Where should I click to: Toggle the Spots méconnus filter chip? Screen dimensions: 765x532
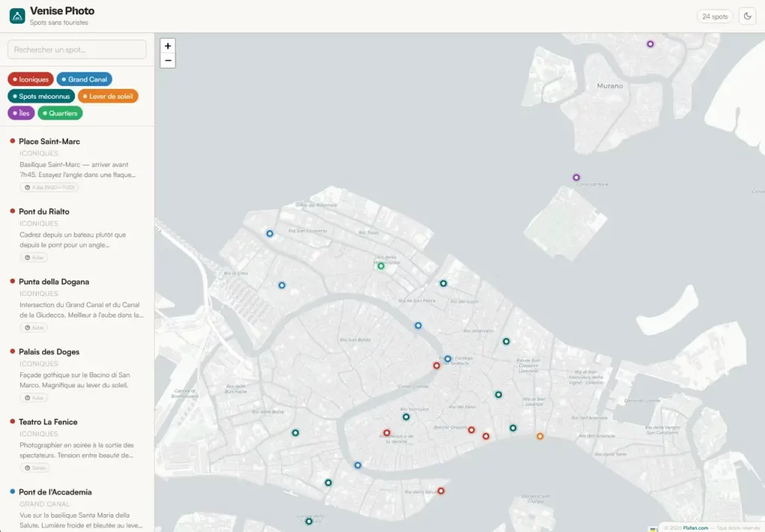point(42,96)
